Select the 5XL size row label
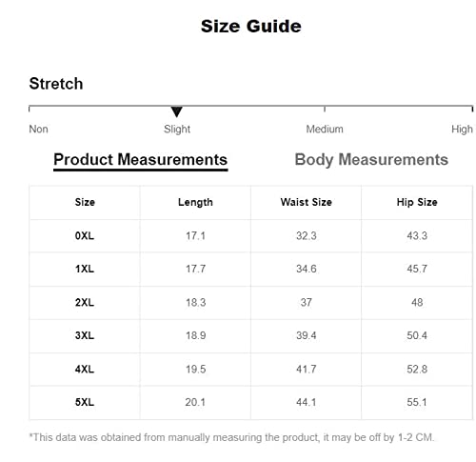Screen dimensions: 476x462 click(x=85, y=402)
